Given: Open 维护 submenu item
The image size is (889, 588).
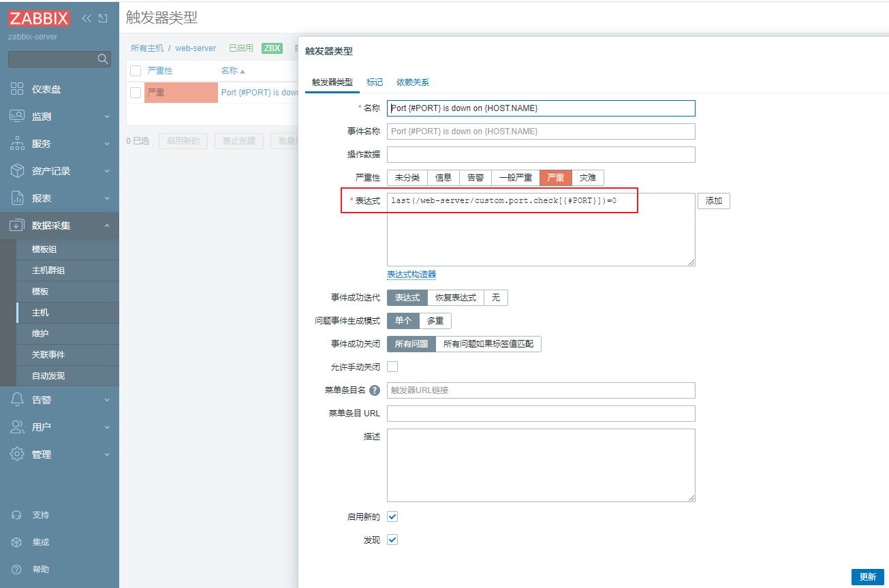Looking at the screenshot, I should [x=67, y=334].
